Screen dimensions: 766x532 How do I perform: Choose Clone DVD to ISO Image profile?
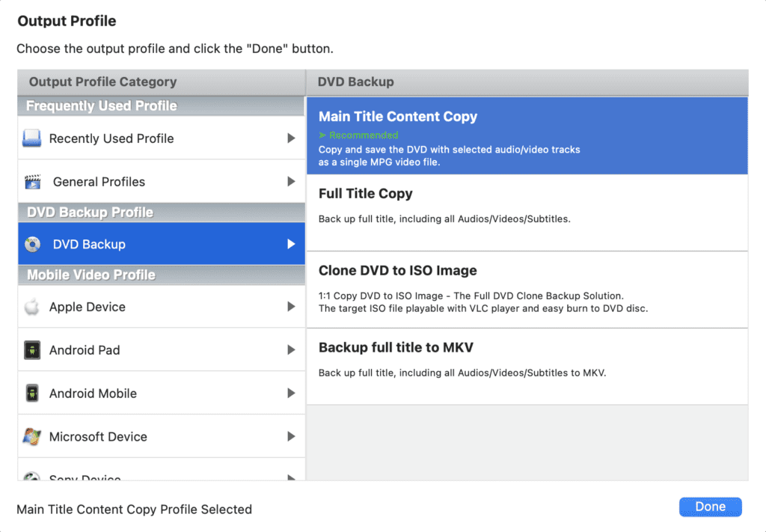point(527,290)
